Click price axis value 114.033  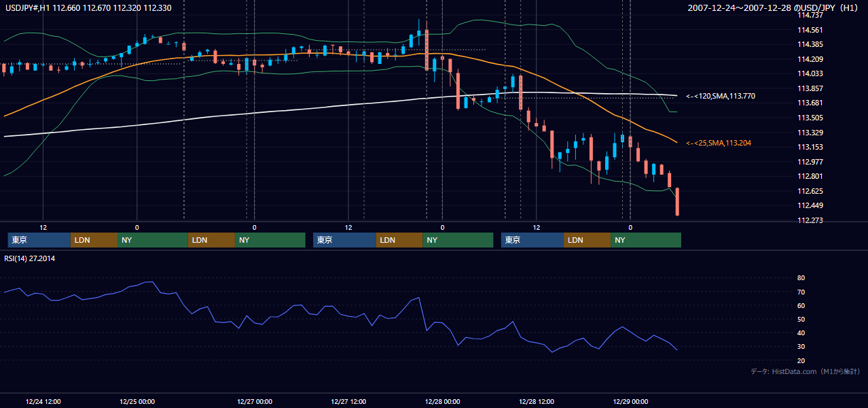[x=810, y=73]
